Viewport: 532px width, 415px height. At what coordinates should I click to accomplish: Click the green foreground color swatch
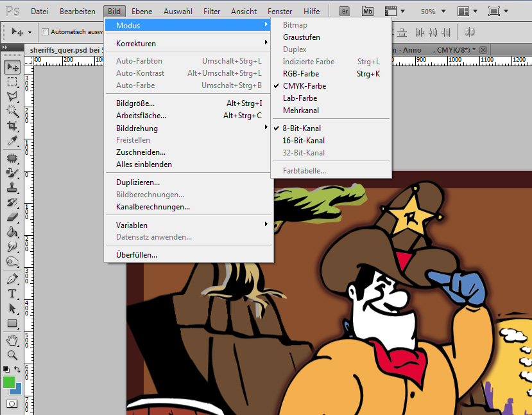coord(8,382)
